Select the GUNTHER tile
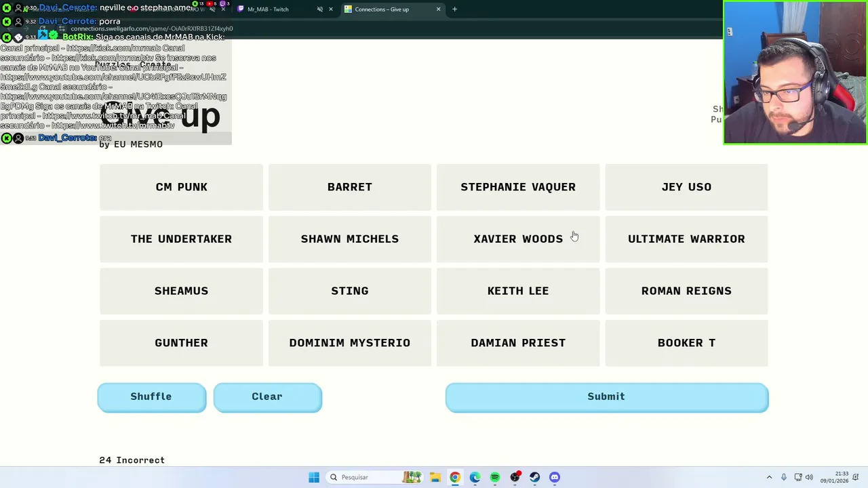The width and height of the screenshot is (868, 488). pyautogui.click(x=181, y=343)
